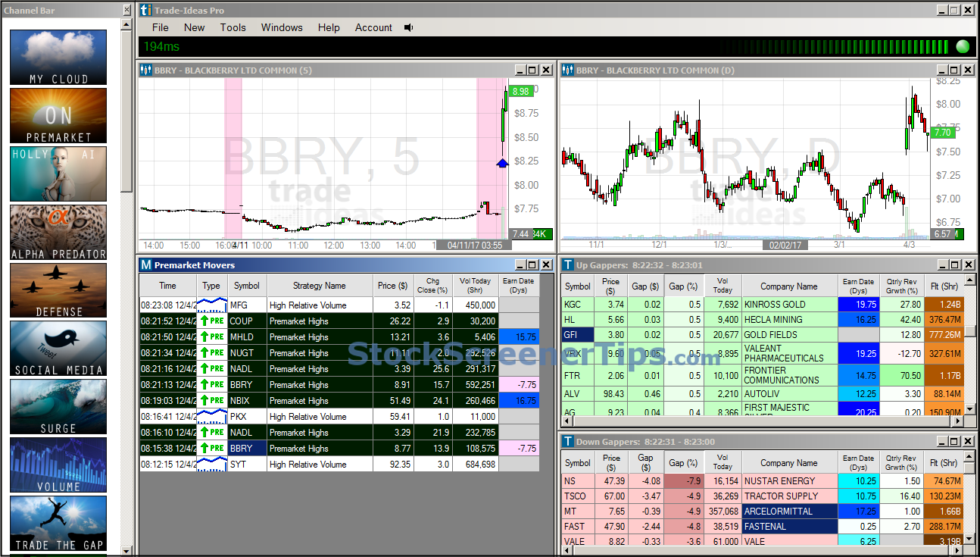Screen dimensions: 980x557
Task: Open the New menu
Action: point(194,27)
